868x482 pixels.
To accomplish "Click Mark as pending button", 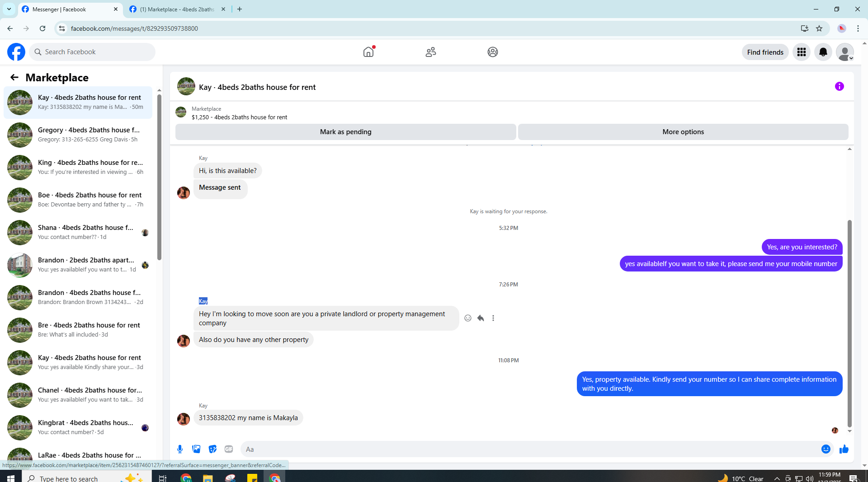I will coord(346,132).
